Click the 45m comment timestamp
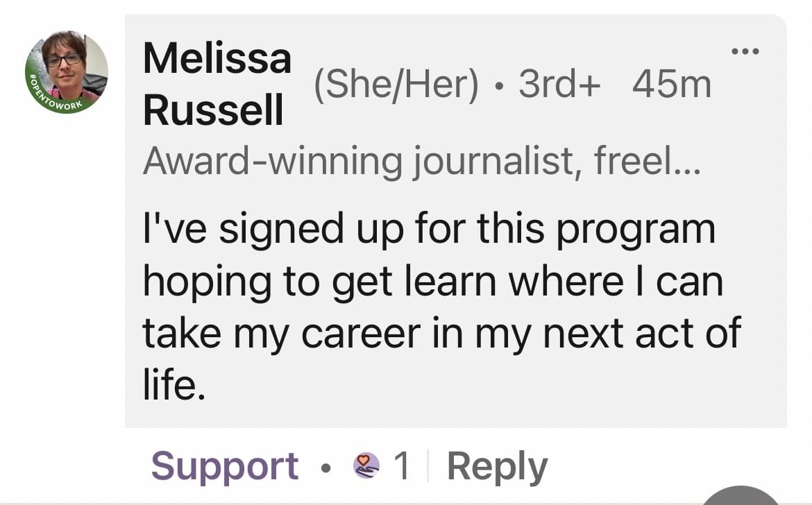Image resolution: width=812 pixels, height=505 pixels. [x=672, y=85]
